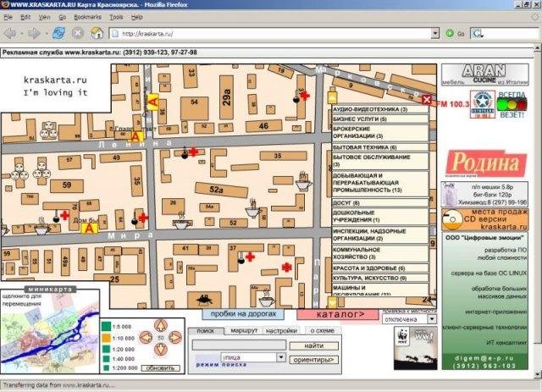Image resolution: width=542 pixels, height=392 pixels.
Task: Pan map up with the up arrow
Action: point(160,325)
